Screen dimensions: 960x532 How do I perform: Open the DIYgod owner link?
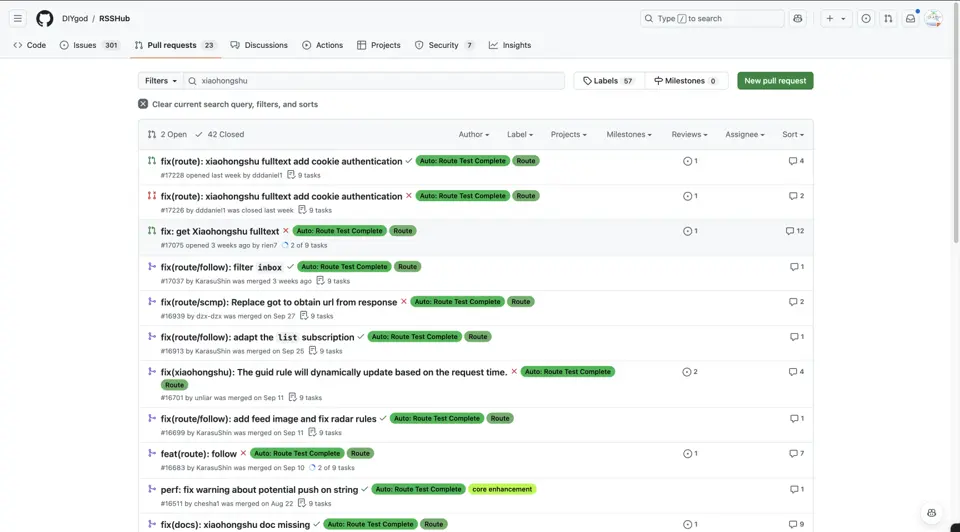click(x=75, y=18)
